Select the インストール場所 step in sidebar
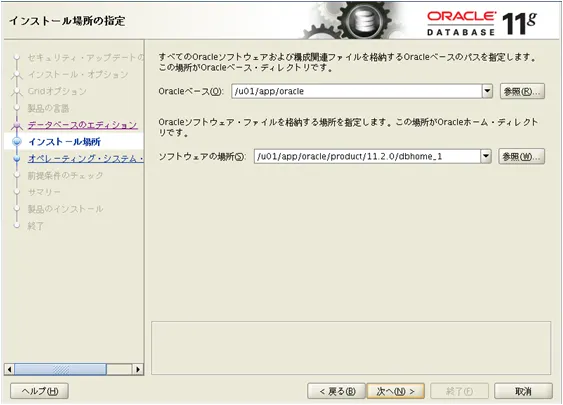The image size is (563, 405). [65, 142]
